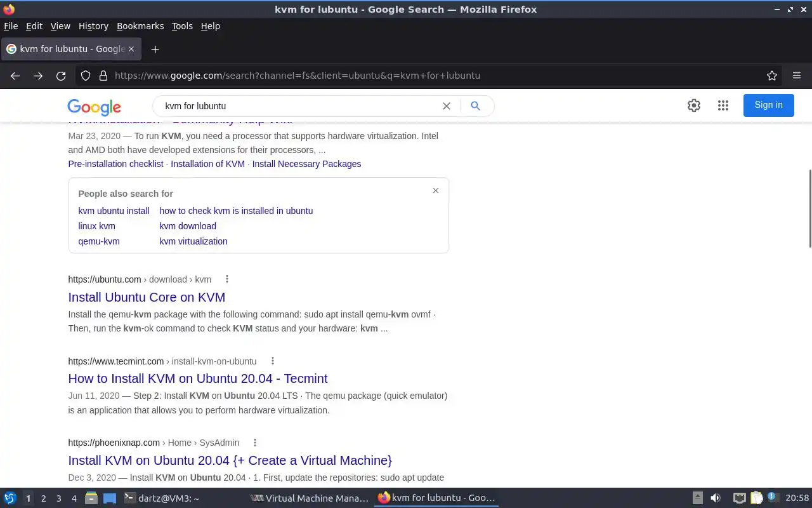Open clipboard manager tray icon
The height and width of the screenshot is (508, 812).
click(756, 498)
